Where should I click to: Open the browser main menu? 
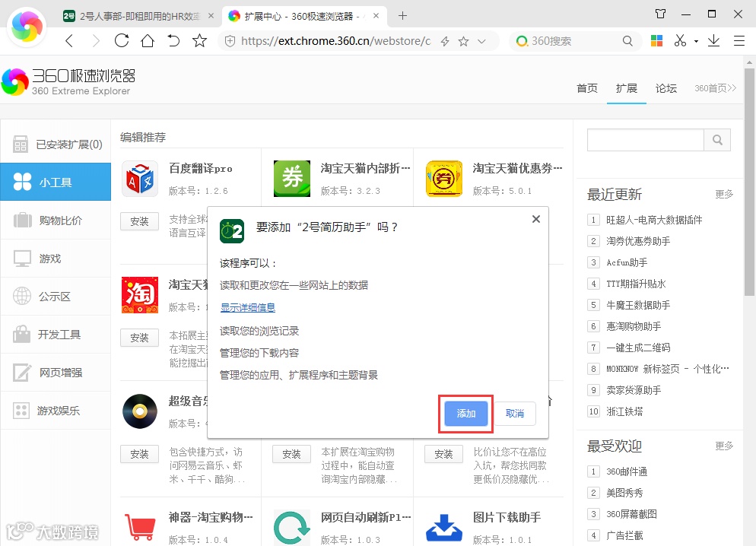click(x=739, y=41)
